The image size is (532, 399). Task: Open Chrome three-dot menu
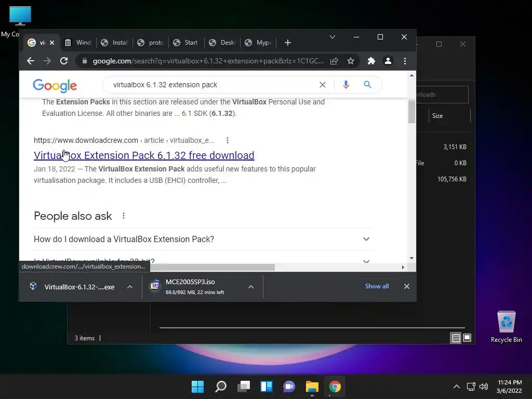click(x=405, y=61)
